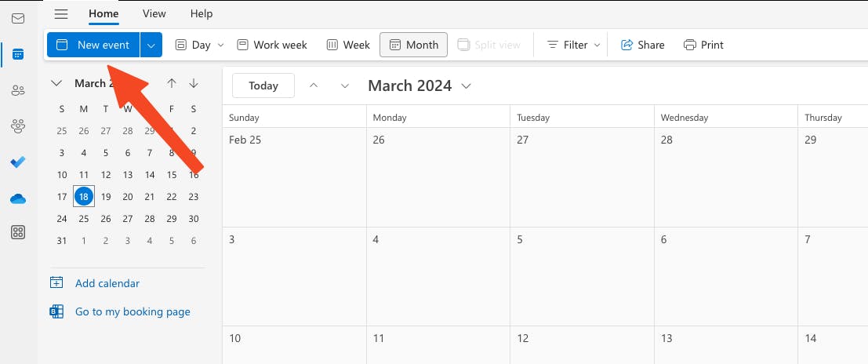The width and height of the screenshot is (868, 364).
Task: Open the Filter dropdown
Action: point(574,45)
